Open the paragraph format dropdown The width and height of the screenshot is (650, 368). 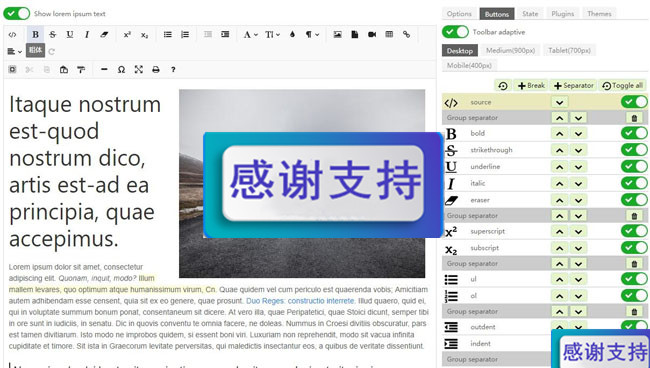[313, 34]
